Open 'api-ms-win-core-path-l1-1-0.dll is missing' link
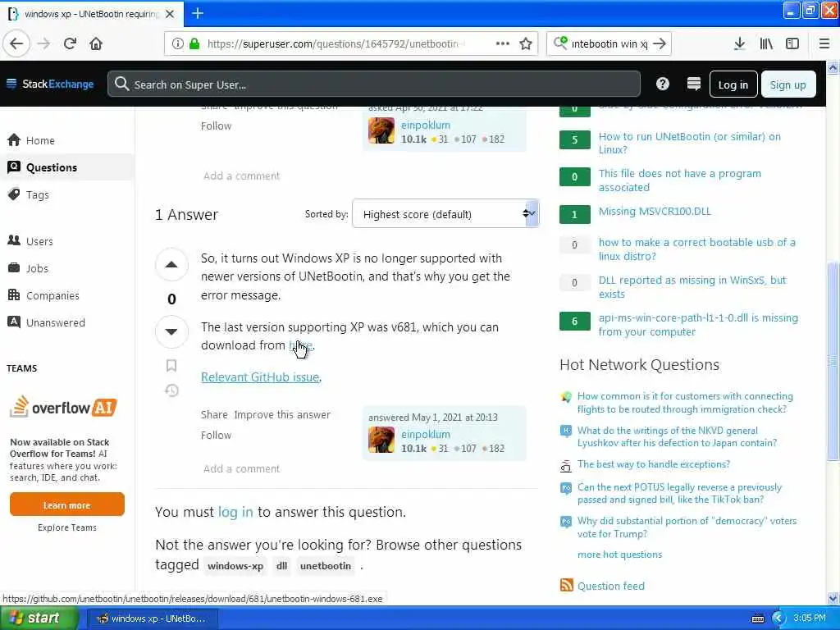Image resolution: width=840 pixels, height=630 pixels. 698,325
